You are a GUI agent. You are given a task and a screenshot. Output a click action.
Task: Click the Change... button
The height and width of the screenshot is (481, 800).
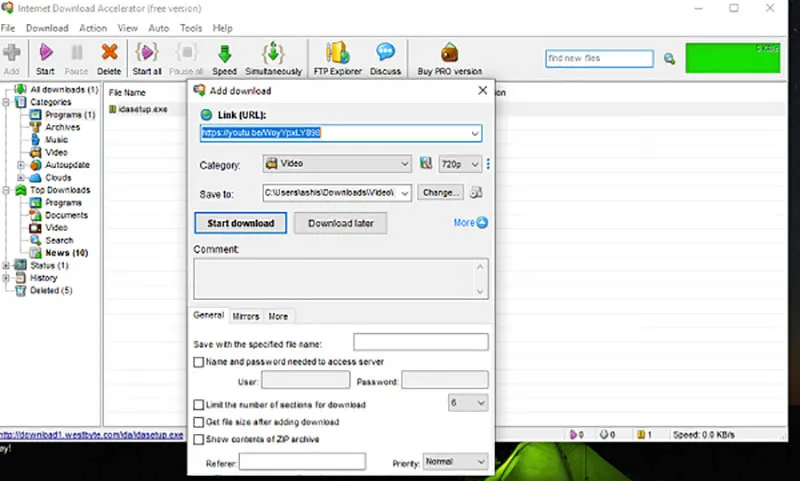(x=440, y=193)
